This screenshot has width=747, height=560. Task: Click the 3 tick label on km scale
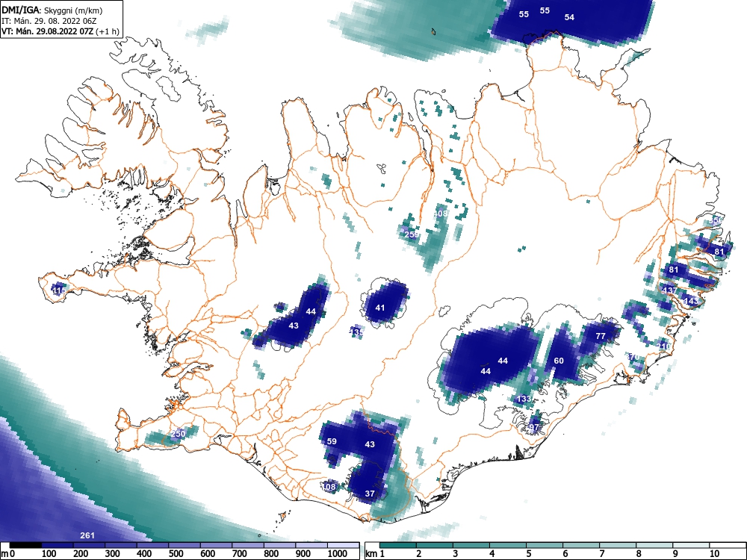tap(456, 554)
